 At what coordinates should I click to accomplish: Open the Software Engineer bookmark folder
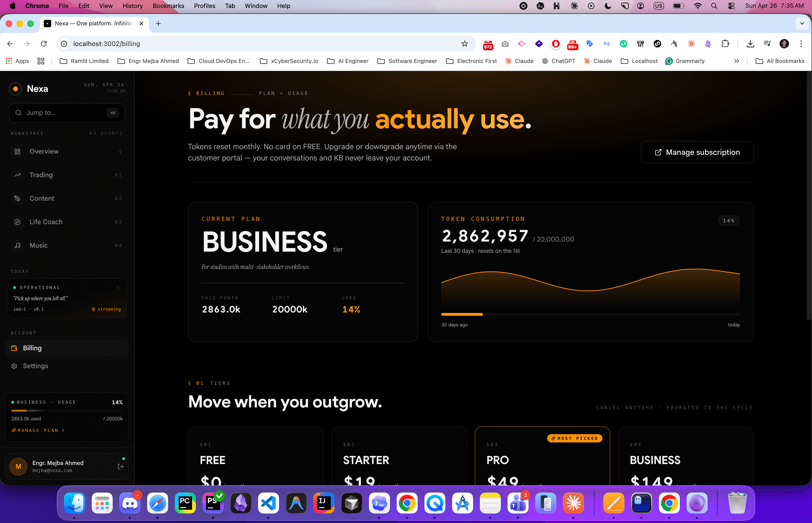click(407, 61)
